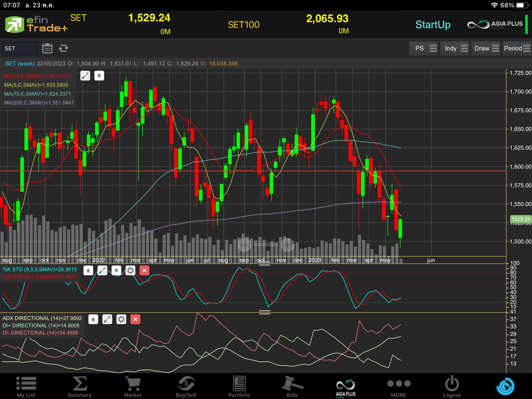The width and height of the screenshot is (532, 399).
Task: Tap the green 1529.24 price tag on axis
Action: (x=520, y=219)
